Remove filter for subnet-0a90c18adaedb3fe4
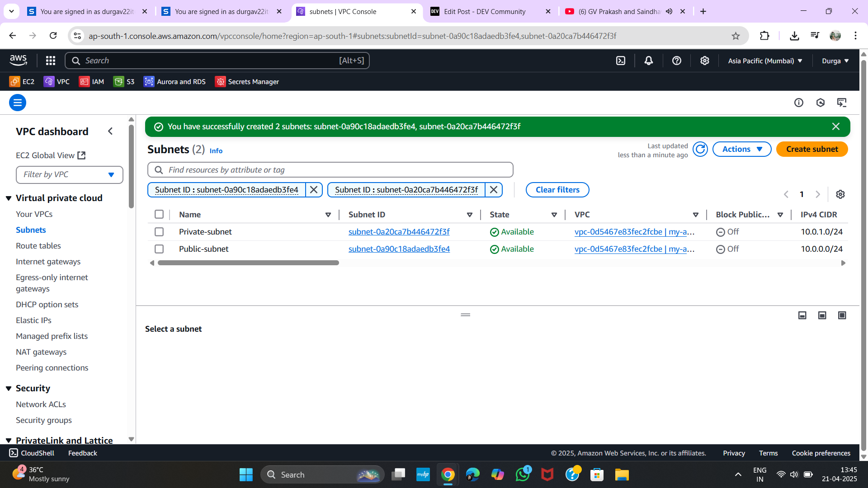Image resolution: width=868 pixels, height=488 pixels. click(x=314, y=190)
